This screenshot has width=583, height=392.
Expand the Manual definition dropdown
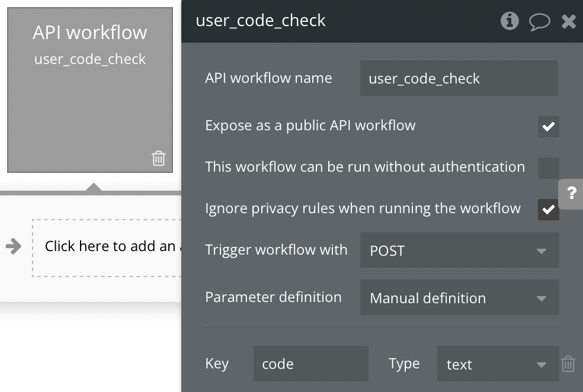click(459, 298)
